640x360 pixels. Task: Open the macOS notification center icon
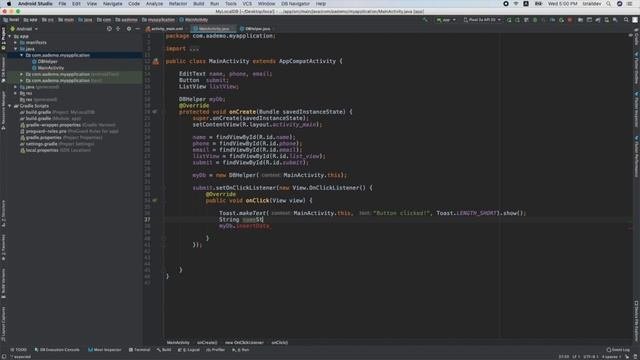coord(630,4)
